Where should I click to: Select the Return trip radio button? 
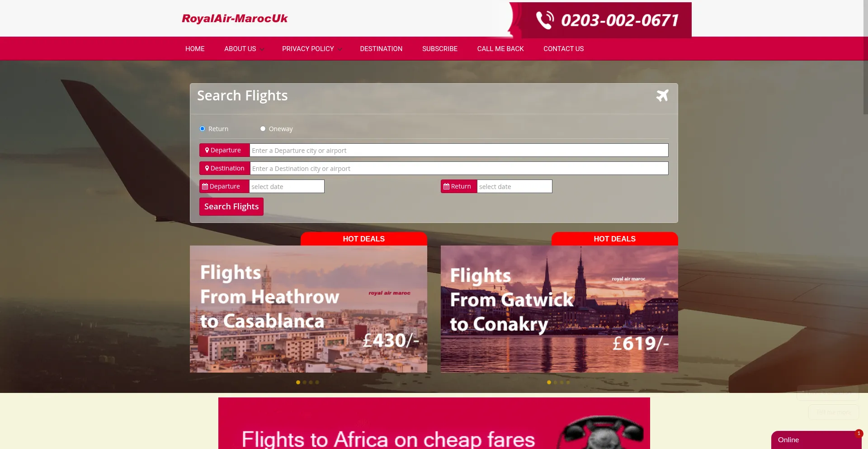[203, 129]
